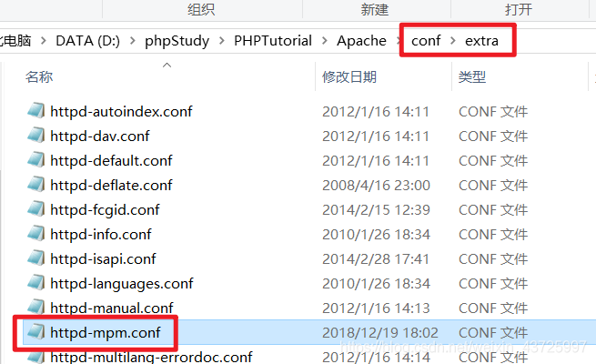Image resolution: width=596 pixels, height=364 pixels.
Task: Click the httpd-languages.conf file icon
Action: (x=36, y=283)
